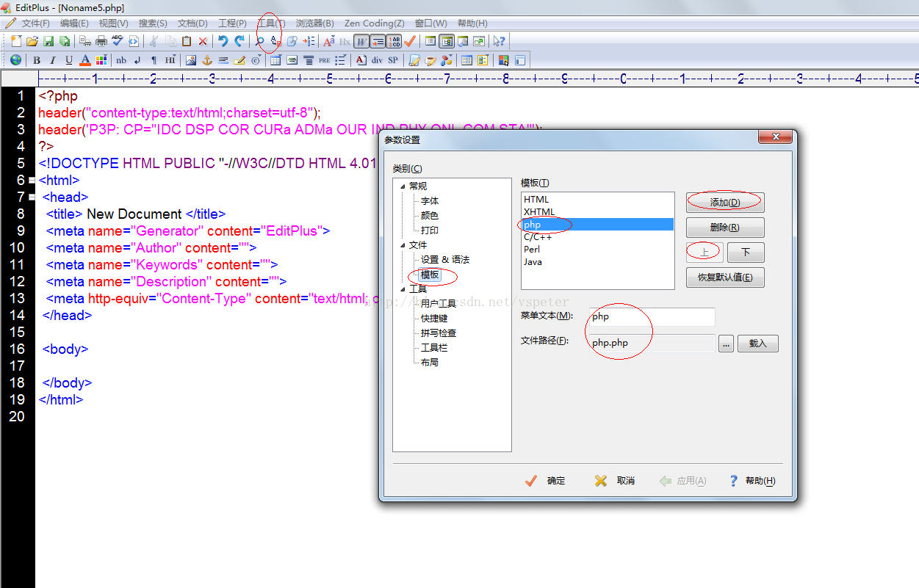
Task: Create a new file from toolbar
Action: (x=16, y=41)
